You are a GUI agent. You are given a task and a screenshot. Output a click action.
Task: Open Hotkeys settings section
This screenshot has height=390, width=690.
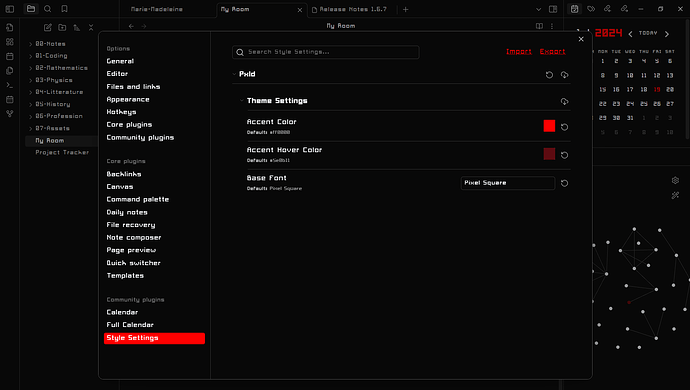121,112
